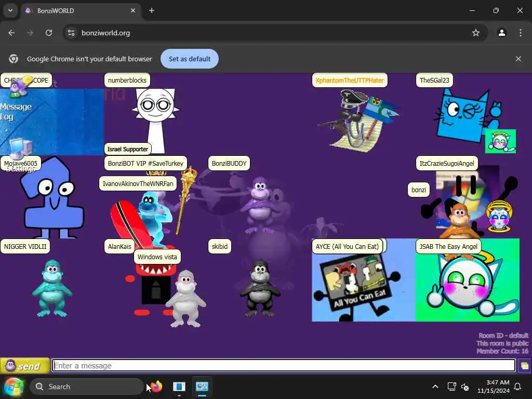Viewport: 532px width, 399px height.
Task: Click the black skibid gorilla
Action: point(260,288)
